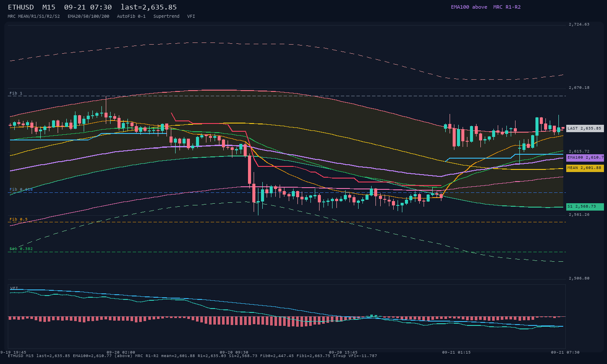Click the ETHUSD symbol title
This screenshot has width=607, height=364.
[21, 7]
